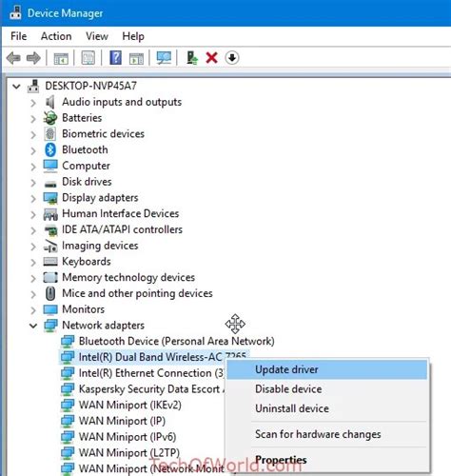This screenshot has width=451, height=476.
Task: Open the Action menu
Action: point(56,36)
